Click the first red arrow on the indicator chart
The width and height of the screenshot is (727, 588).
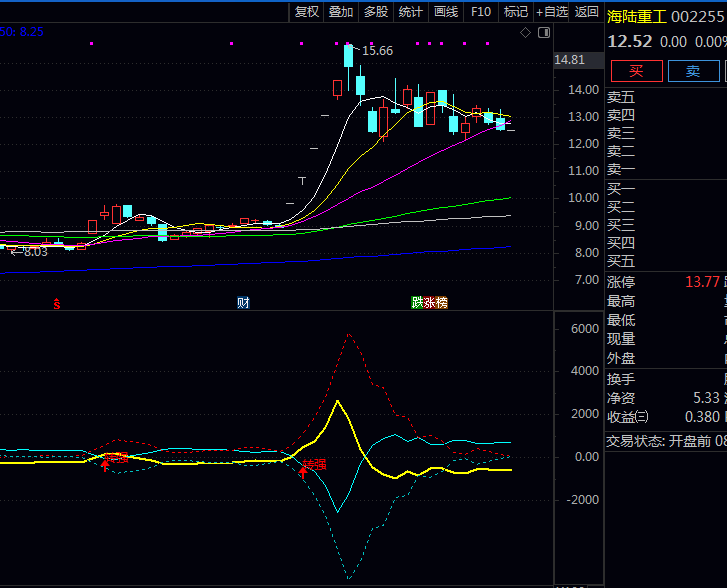click(x=105, y=463)
